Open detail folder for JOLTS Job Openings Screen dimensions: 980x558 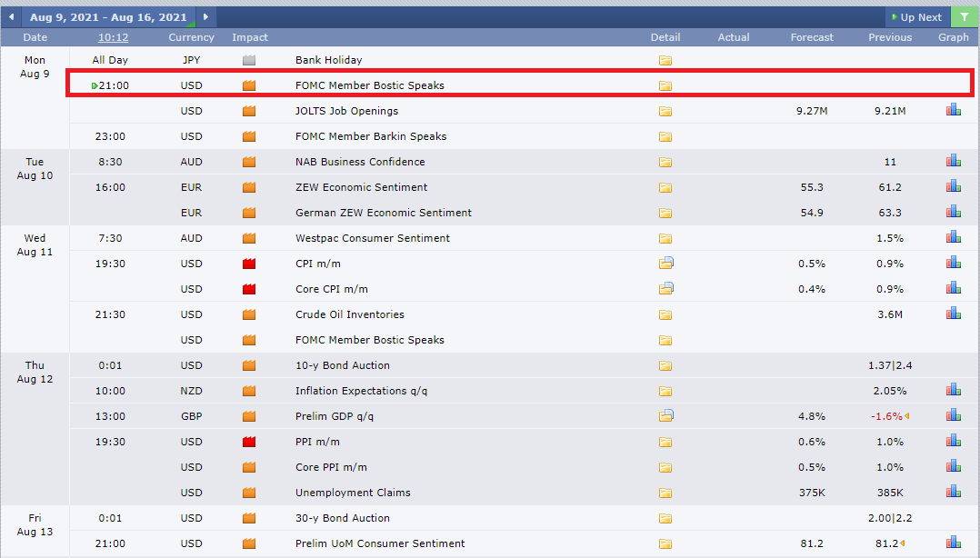coord(665,111)
